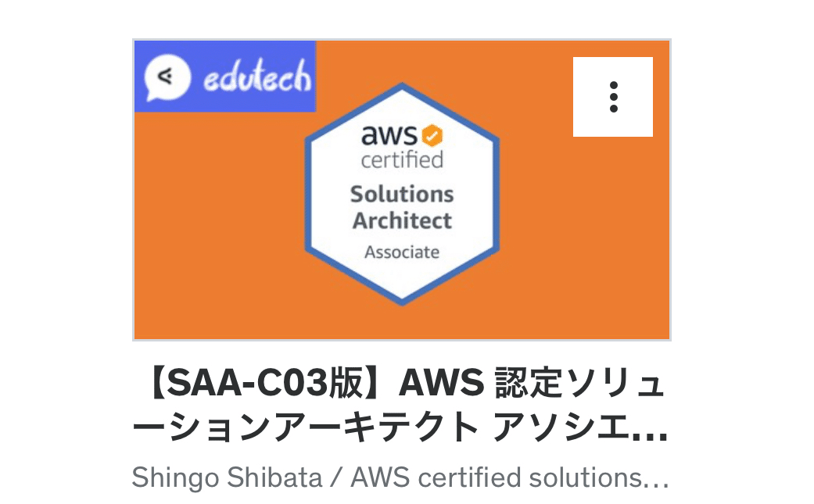Click 'Associate' label at badge bottom
The height and width of the screenshot is (504, 814).
tap(402, 252)
